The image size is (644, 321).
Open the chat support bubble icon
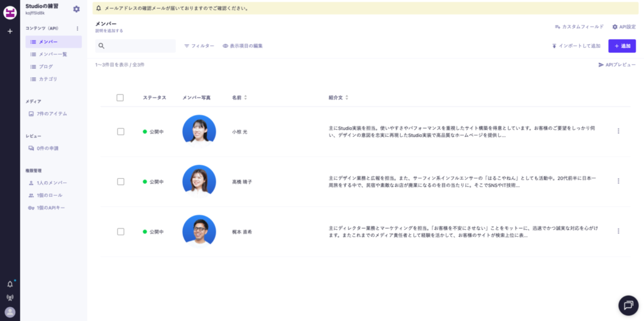pos(628,305)
